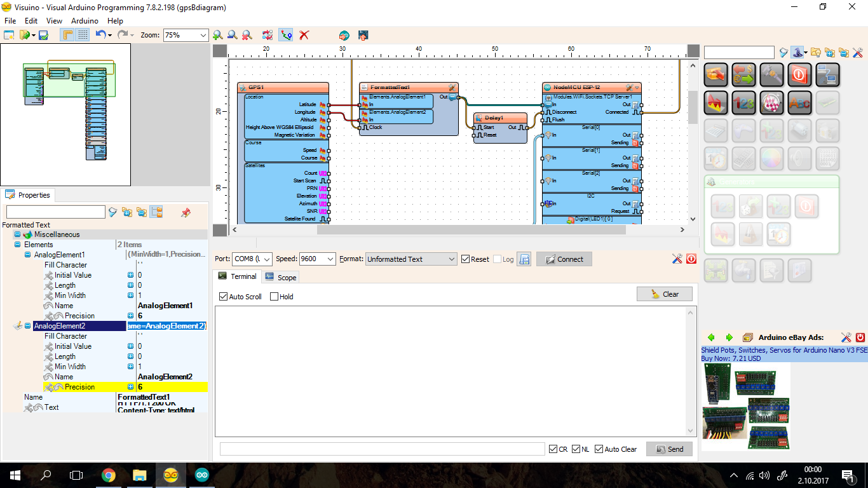868x488 pixels.
Task: Open the Integer 123 component icon
Action: [743, 102]
